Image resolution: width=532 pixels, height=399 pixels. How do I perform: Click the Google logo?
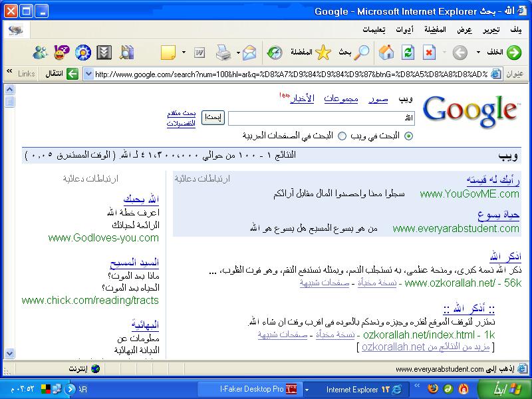pos(471,111)
